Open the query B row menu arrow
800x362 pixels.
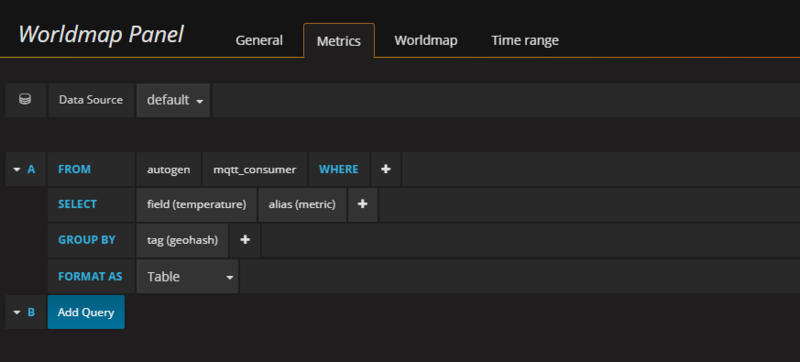(17, 312)
